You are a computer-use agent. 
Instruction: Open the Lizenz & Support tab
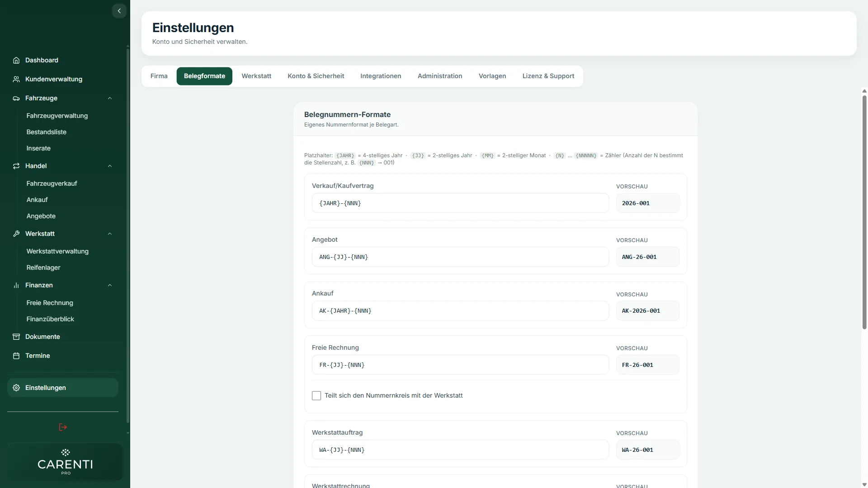pyautogui.click(x=548, y=76)
